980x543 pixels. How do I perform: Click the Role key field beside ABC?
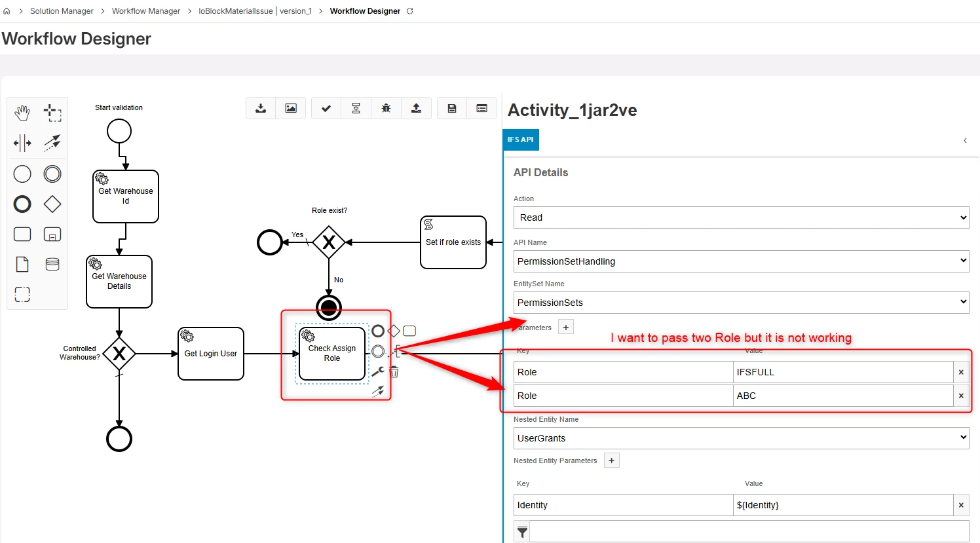tap(623, 396)
